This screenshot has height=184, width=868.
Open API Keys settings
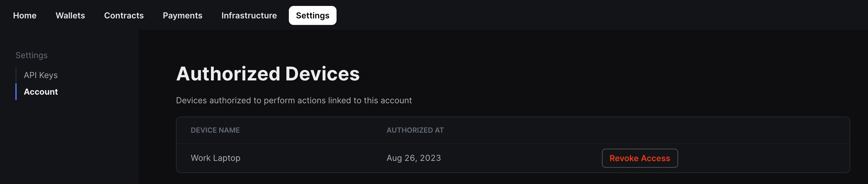[x=40, y=75]
